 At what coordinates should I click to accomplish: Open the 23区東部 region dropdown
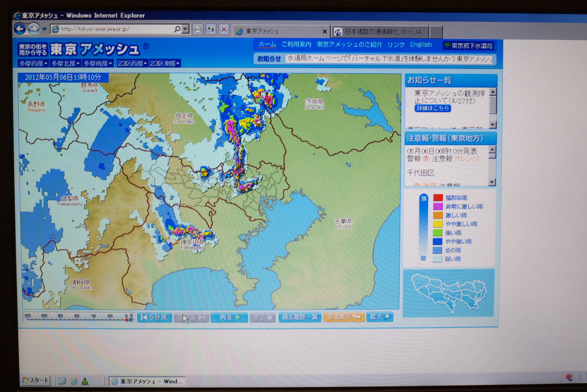click(x=165, y=63)
